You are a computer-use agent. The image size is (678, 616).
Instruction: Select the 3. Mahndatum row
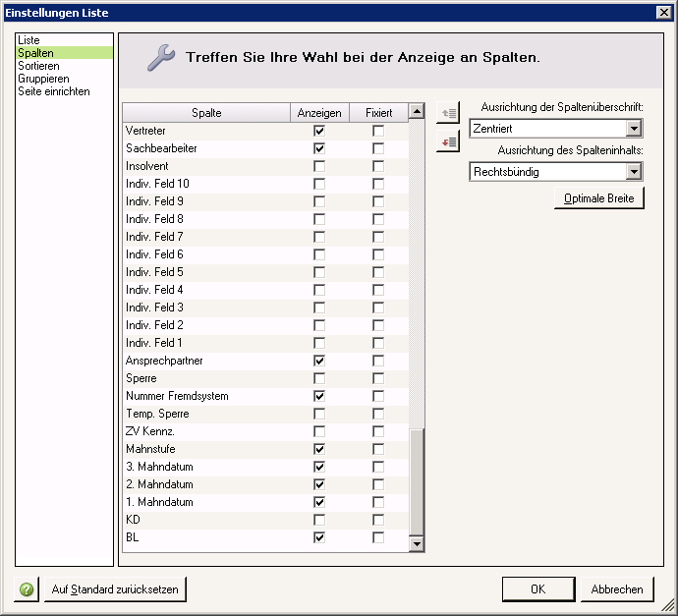[265, 467]
